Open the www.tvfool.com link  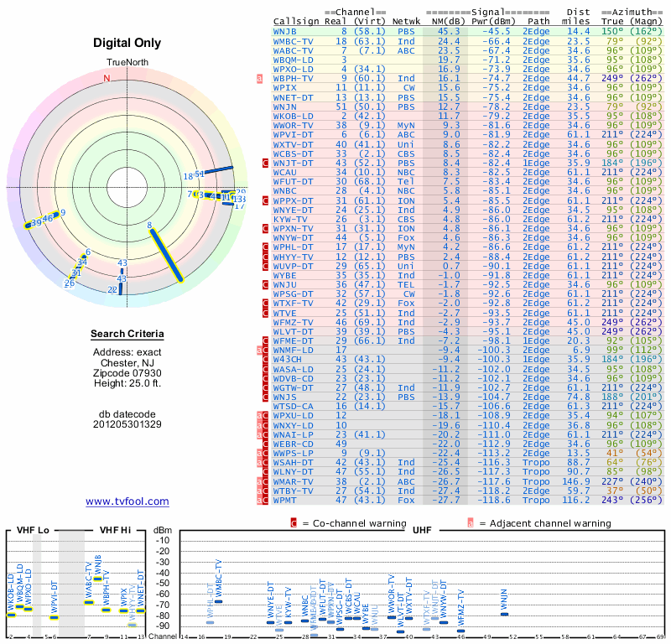coord(127,501)
